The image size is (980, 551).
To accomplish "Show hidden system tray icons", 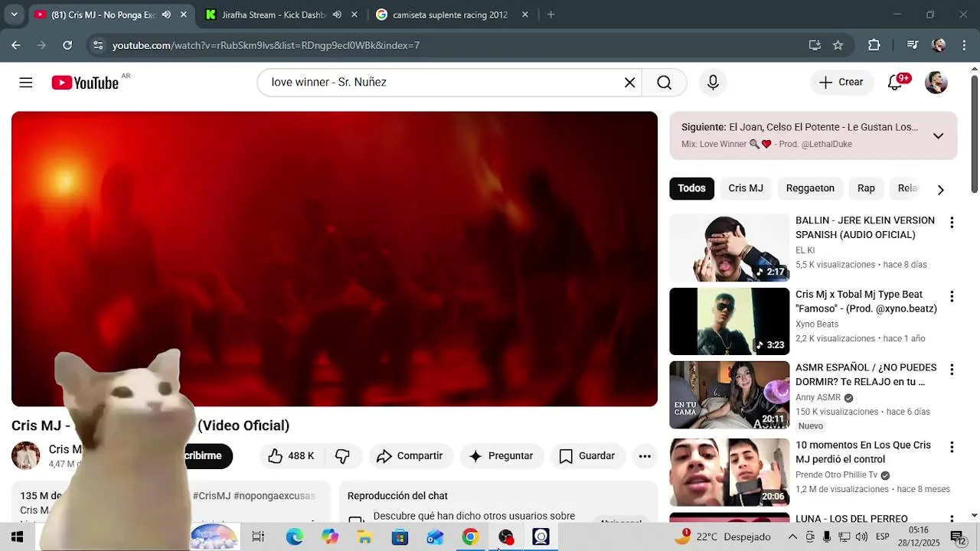I will (x=792, y=537).
